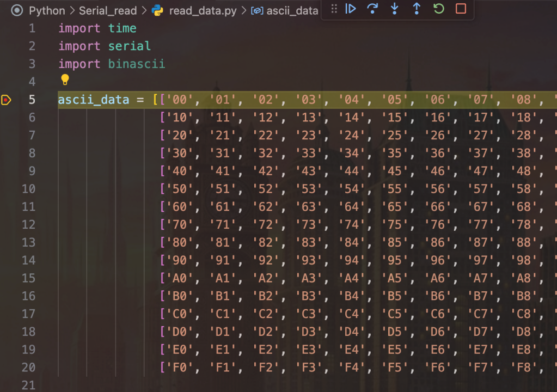Click the value 'A5' on line 15
This screenshot has width=557, height=392.
pyautogui.click(x=394, y=278)
